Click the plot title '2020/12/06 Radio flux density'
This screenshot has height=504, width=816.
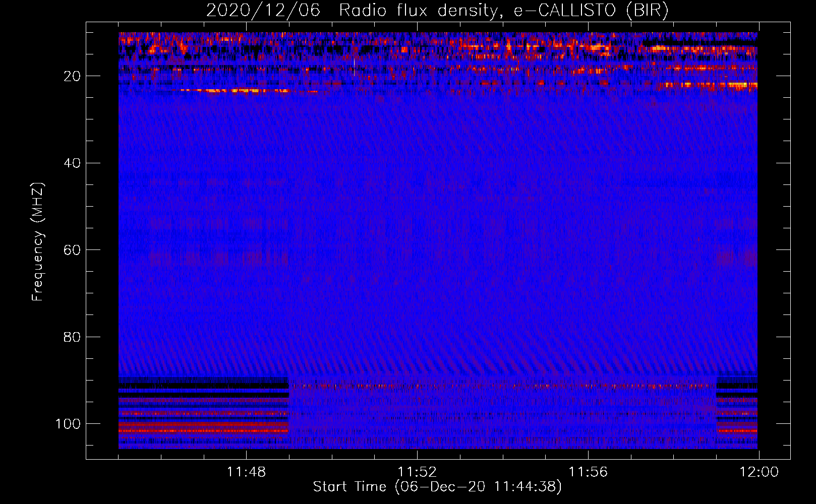[437, 10]
